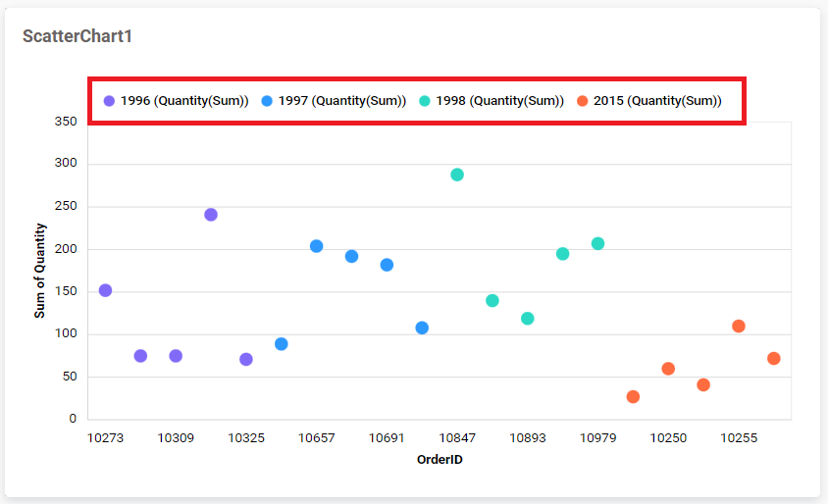Click the 10847 x-axis label
Image resolution: width=828 pixels, height=504 pixels.
click(457, 438)
